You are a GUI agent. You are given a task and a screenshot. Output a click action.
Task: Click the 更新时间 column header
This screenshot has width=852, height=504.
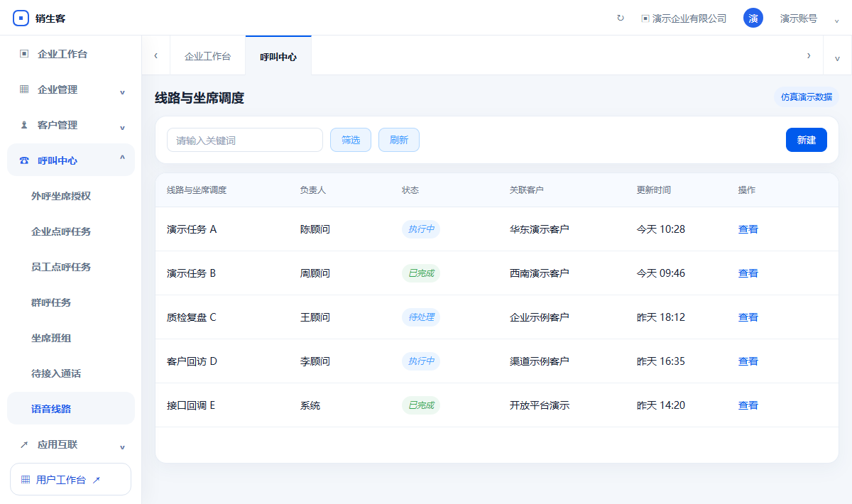tap(654, 190)
